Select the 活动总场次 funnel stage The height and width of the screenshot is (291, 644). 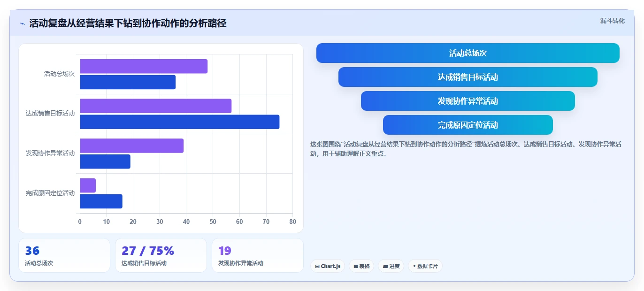468,53
